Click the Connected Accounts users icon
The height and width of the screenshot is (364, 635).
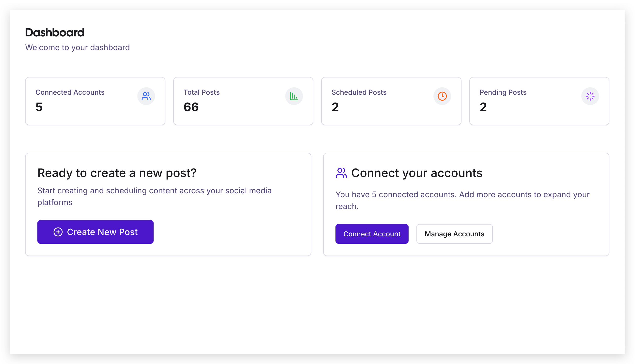(146, 96)
